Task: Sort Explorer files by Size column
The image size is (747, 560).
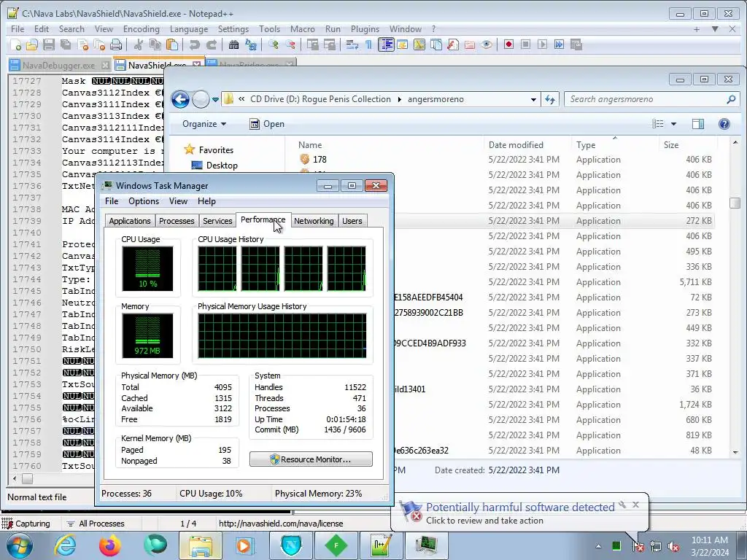Action: 671,145
